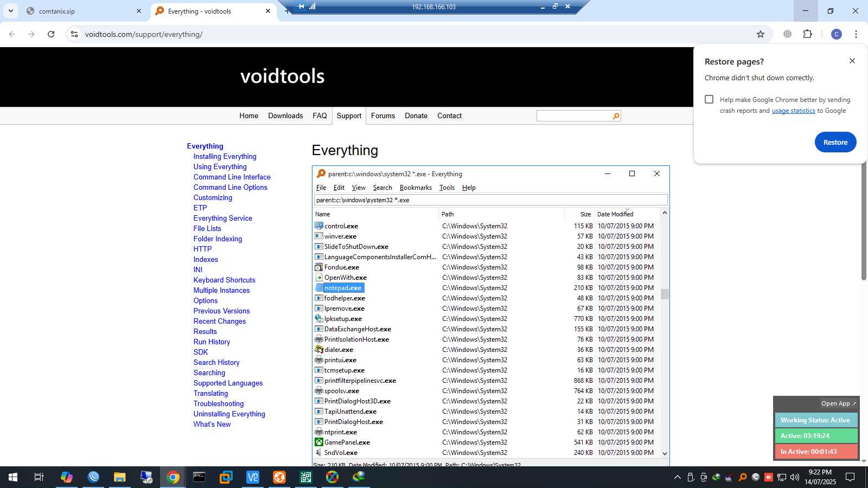Bookmark this page with the star icon

pyautogui.click(x=761, y=34)
